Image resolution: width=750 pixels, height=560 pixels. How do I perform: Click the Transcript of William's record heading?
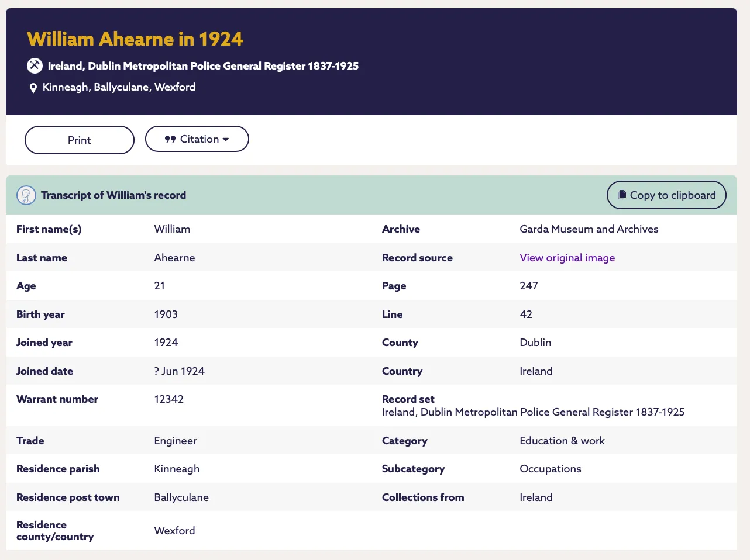[113, 195]
